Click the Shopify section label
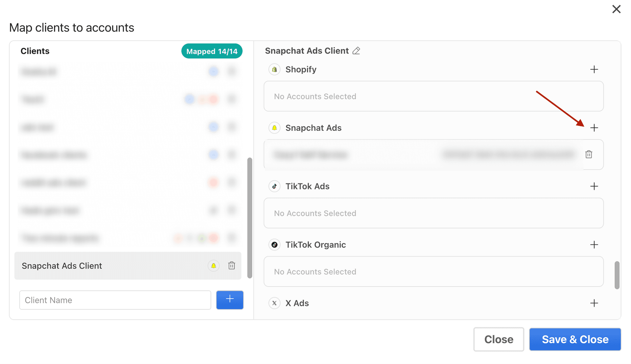This screenshot has width=631, height=364. click(301, 70)
